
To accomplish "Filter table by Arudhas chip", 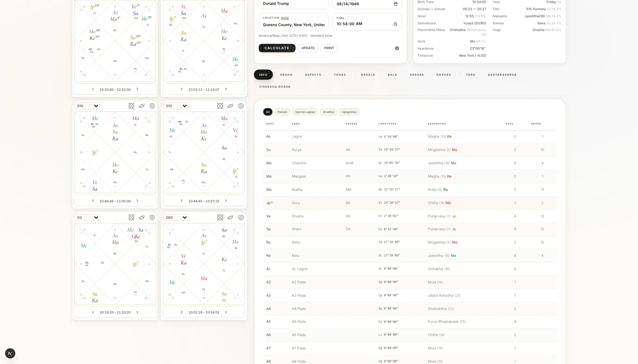I will 328,112.
